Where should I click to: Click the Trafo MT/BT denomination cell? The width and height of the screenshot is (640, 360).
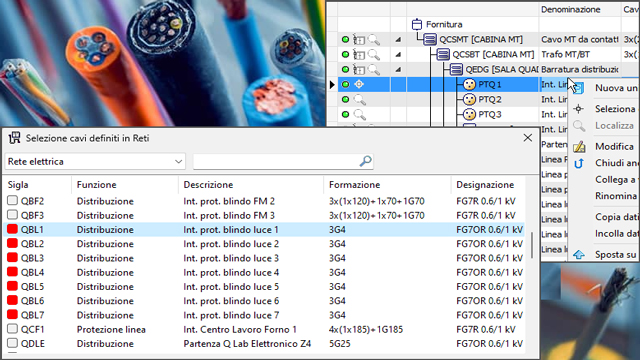565,54
